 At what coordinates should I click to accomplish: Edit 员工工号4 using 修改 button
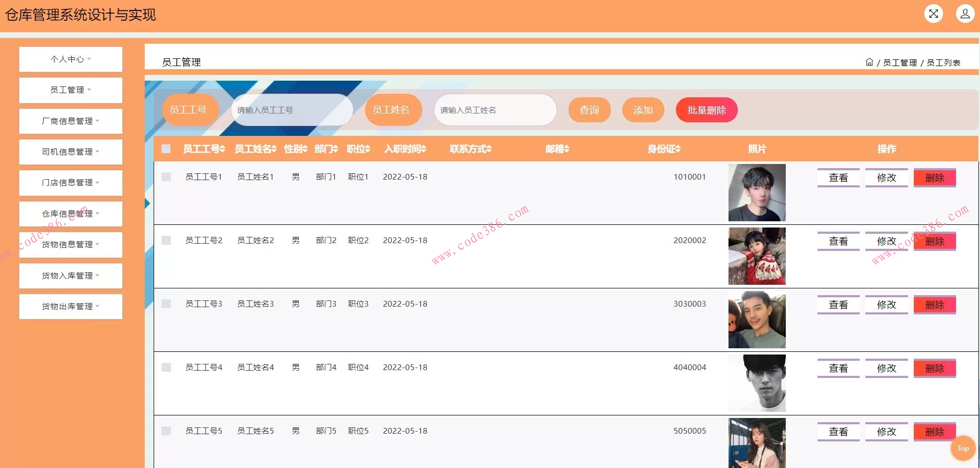(x=887, y=368)
